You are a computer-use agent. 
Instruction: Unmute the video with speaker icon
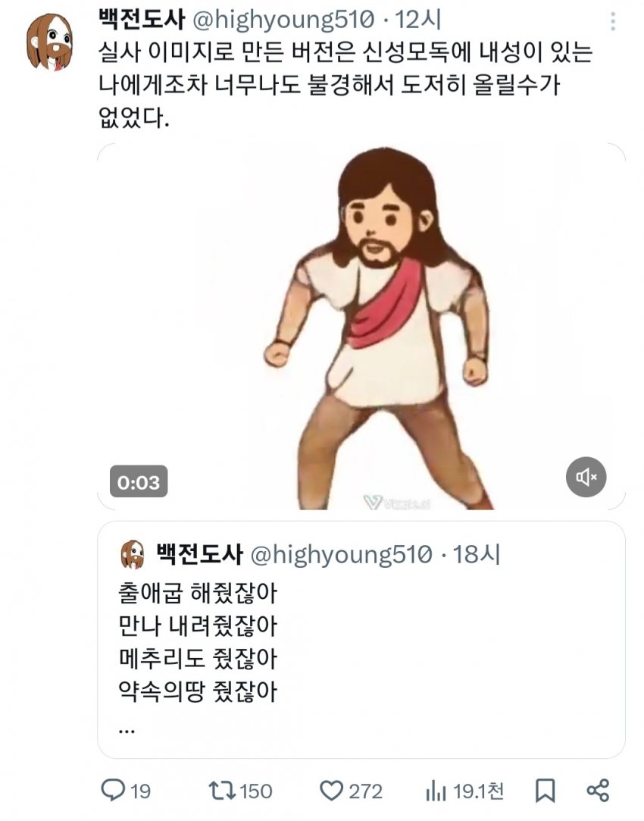pos(586,477)
